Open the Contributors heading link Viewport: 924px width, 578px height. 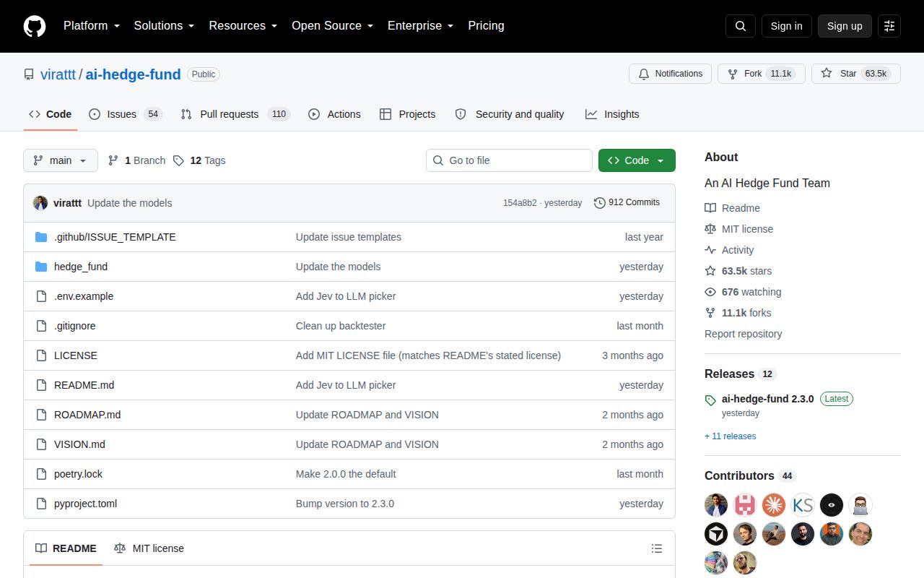[x=749, y=475]
